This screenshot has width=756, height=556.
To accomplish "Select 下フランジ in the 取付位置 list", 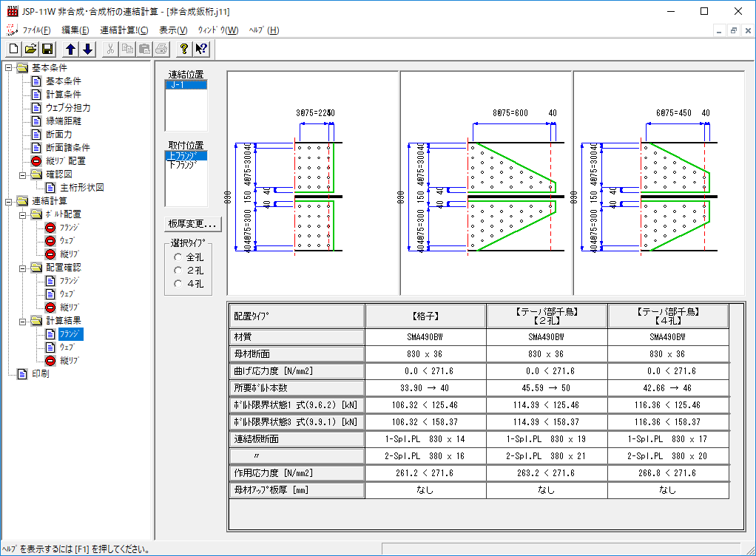I will (x=183, y=165).
